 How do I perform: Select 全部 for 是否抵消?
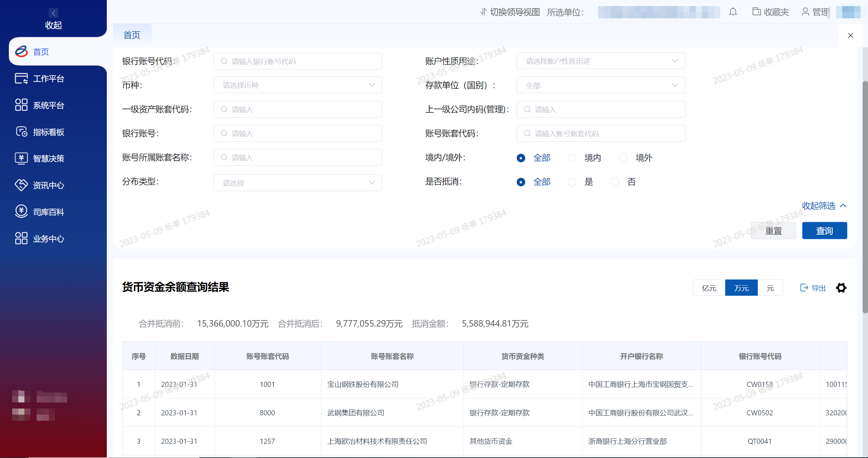[521, 182]
